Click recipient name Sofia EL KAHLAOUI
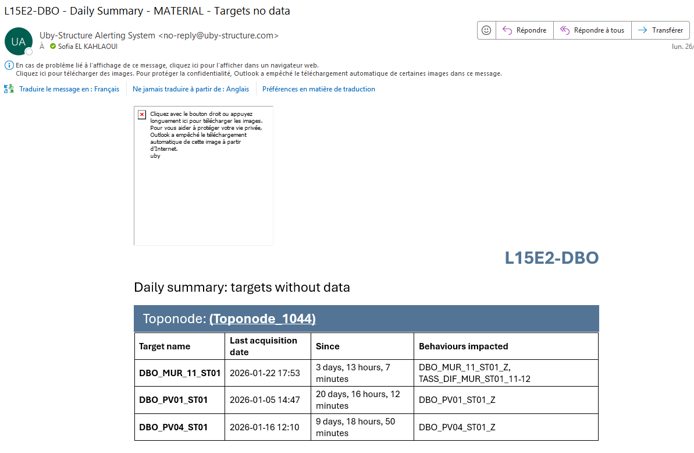Viewport: 694px width, 453px height. click(92, 47)
